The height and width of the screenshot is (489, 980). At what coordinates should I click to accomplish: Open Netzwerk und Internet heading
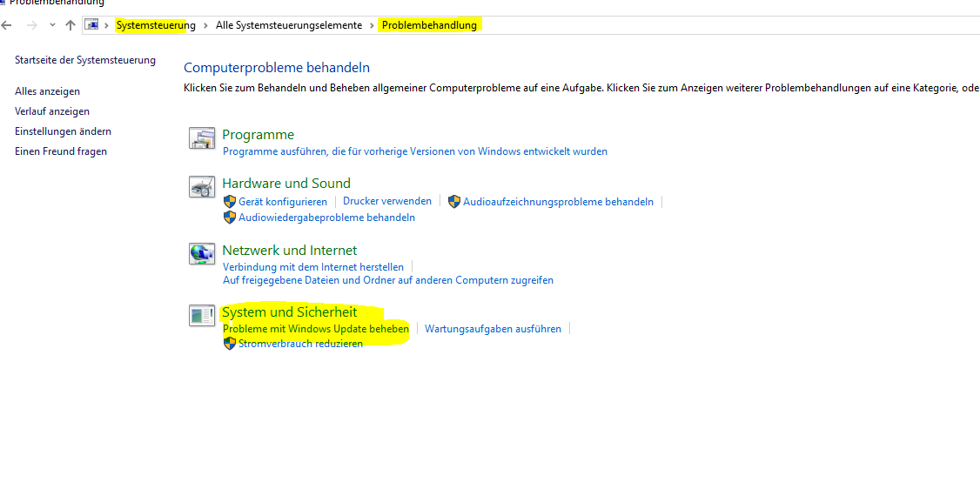pyautogui.click(x=289, y=250)
